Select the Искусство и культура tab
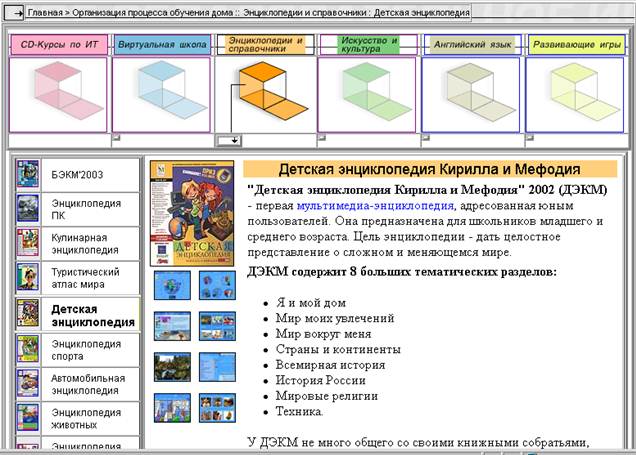Viewport: 636px width, 455px height. 368,45
